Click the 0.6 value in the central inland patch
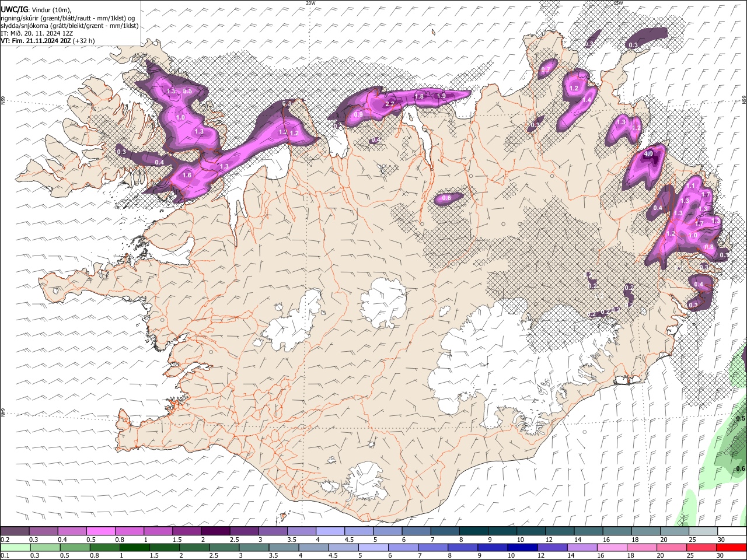The height and width of the screenshot is (560, 747). click(447, 198)
